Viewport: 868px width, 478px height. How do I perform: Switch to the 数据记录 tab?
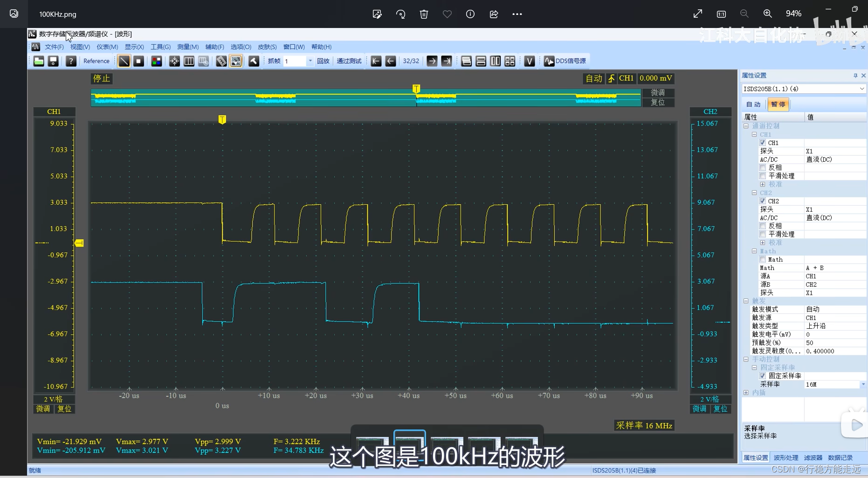[x=840, y=458]
